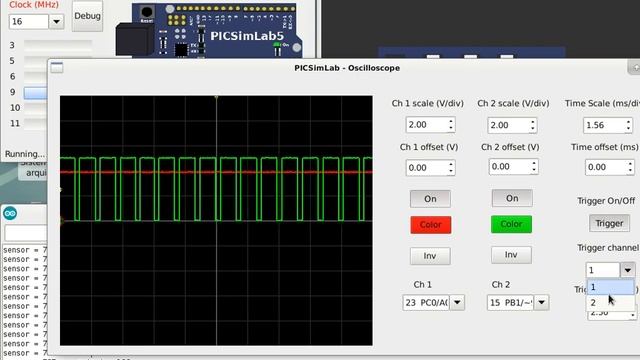Open the Trigger channel dropdown arrow
This screenshot has height=360, width=640.
(628, 270)
